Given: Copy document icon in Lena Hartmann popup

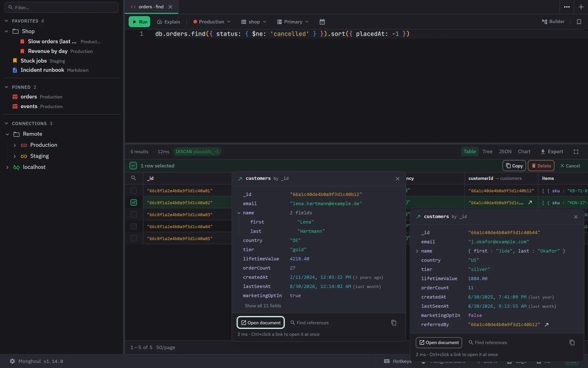Looking at the screenshot, I should [394, 323].
